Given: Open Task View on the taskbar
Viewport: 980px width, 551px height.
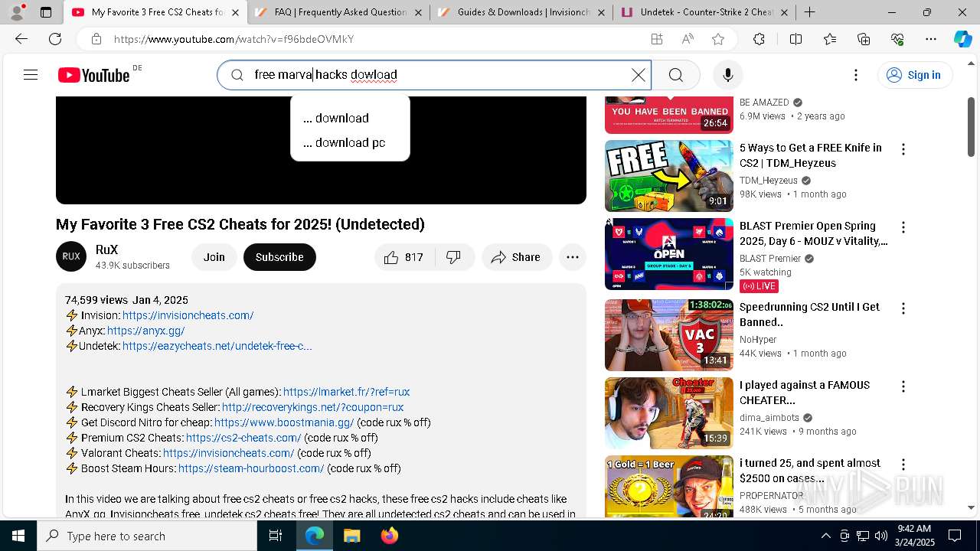Looking at the screenshot, I should coord(276,536).
